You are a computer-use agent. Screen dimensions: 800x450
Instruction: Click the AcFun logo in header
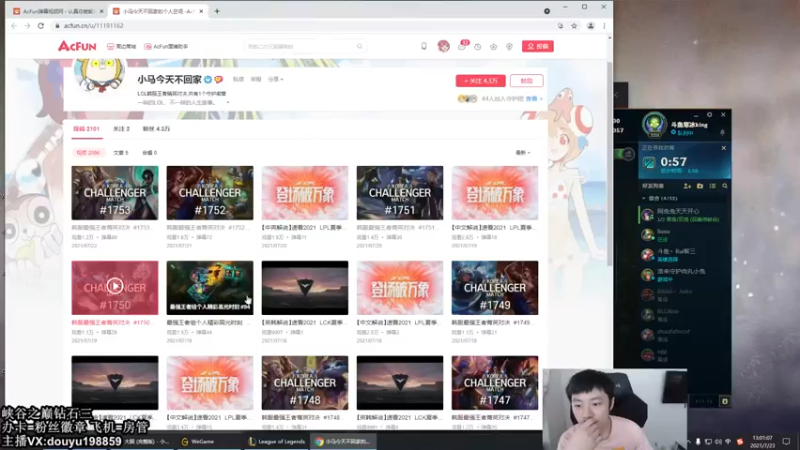tap(77, 46)
